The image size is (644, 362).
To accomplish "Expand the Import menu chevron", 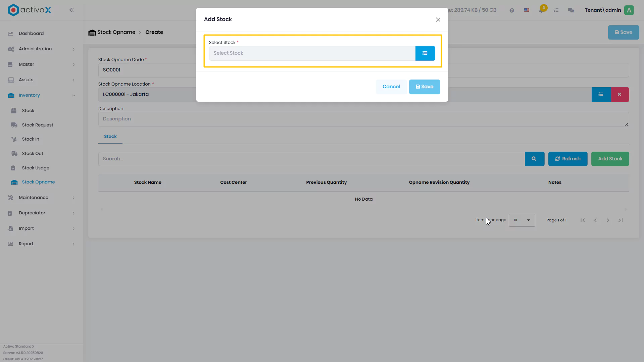I will pyautogui.click(x=73, y=229).
